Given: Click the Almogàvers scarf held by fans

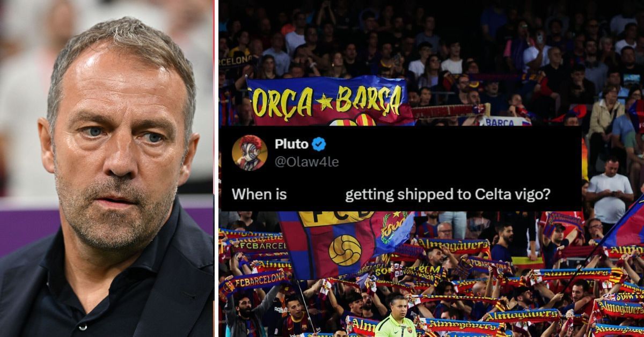Looking at the screenshot, I should [454, 245].
